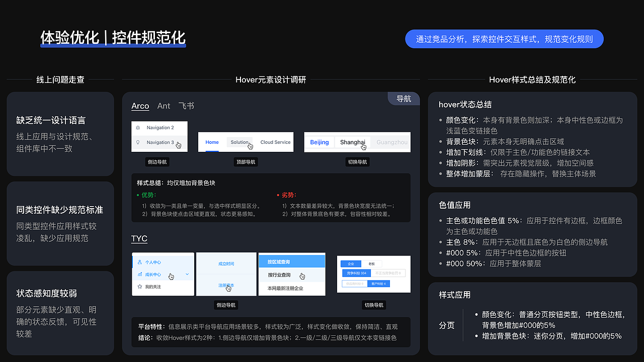
Task: Select Home in the top navigation example
Action: pyautogui.click(x=212, y=142)
